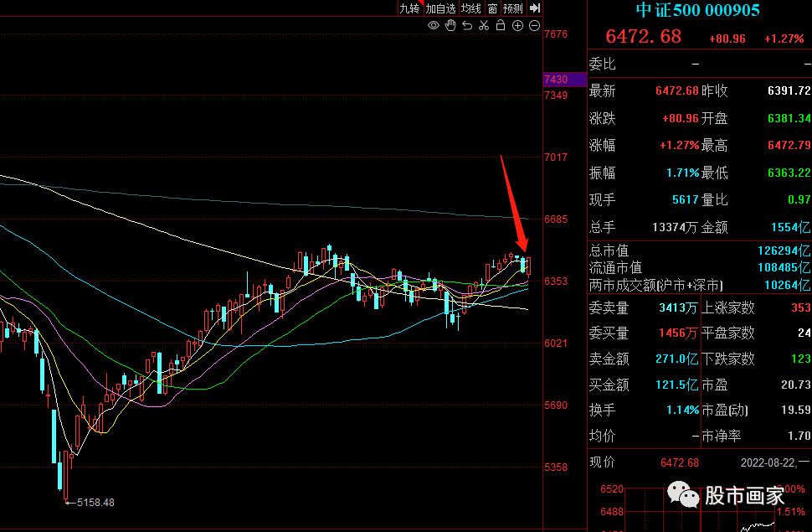Click 加自选 to add to watchlist
The height and width of the screenshot is (532, 812).
[x=440, y=8]
